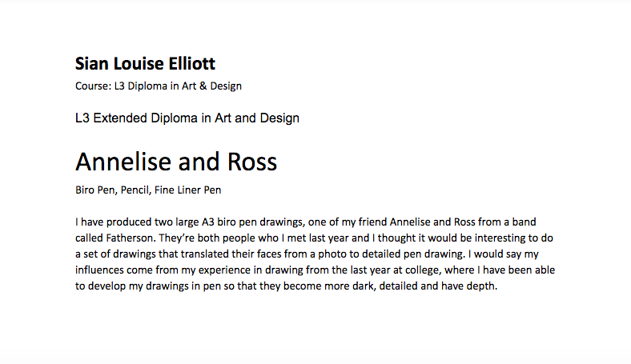Image resolution: width=631 pixels, height=364 pixels.
Task: Click the final word depth. in the paragraph
Action: coord(482,286)
